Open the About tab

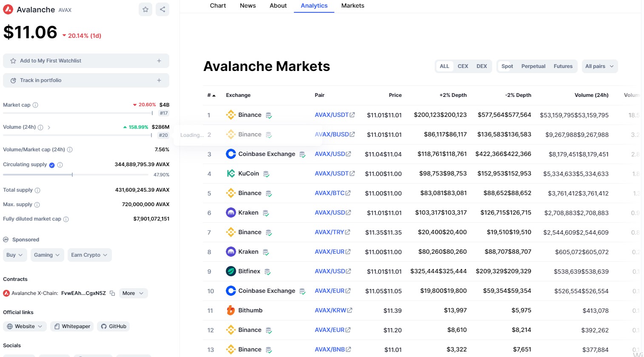click(x=278, y=6)
